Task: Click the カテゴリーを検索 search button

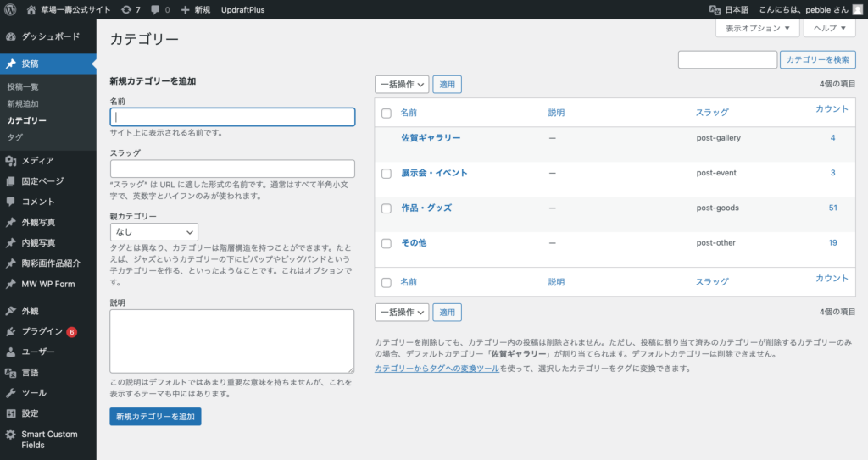Action: pyautogui.click(x=818, y=59)
